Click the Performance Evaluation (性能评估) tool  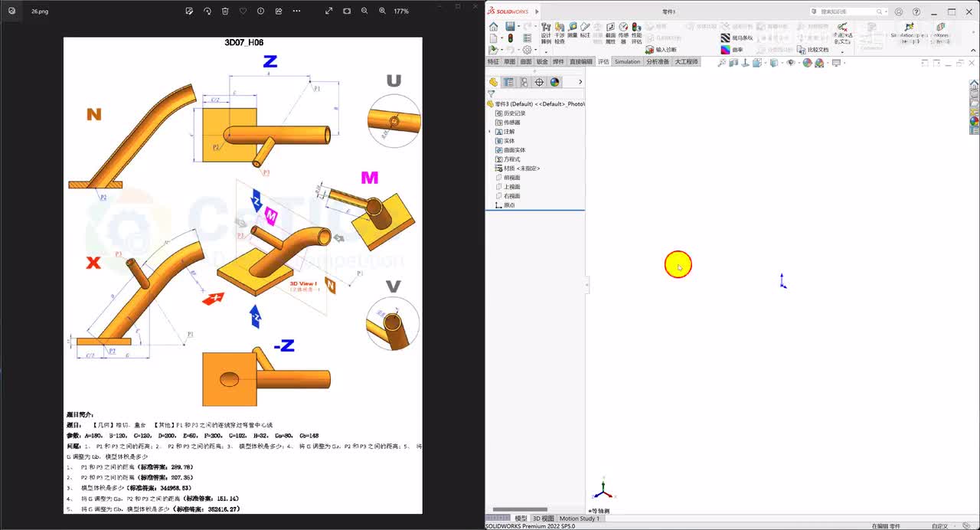pyautogui.click(x=636, y=33)
